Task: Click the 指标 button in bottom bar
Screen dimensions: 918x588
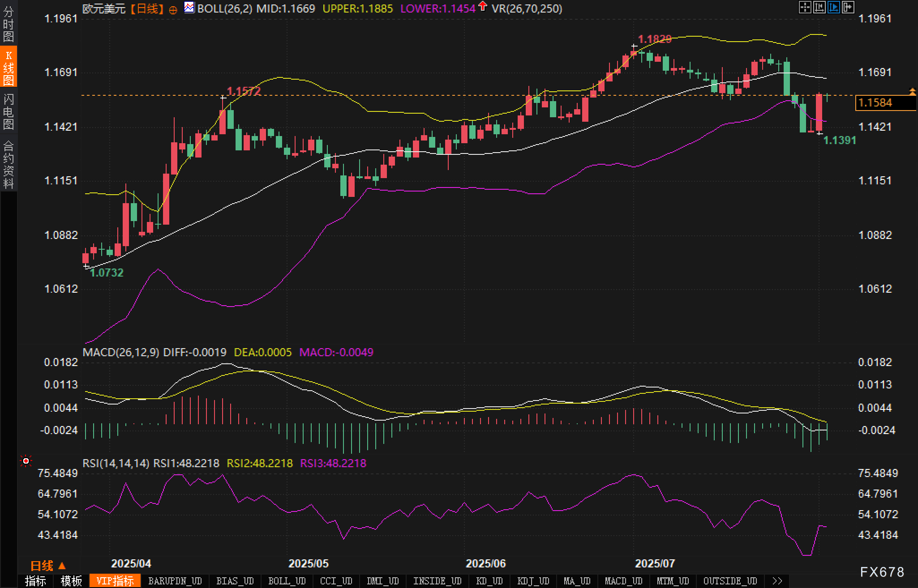Action: click(35, 581)
